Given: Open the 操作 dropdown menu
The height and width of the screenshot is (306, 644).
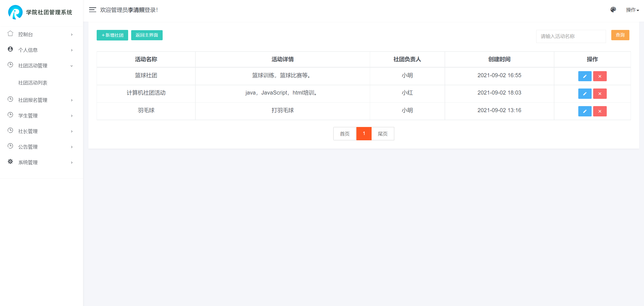Looking at the screenshot, I should coord(632,10).
